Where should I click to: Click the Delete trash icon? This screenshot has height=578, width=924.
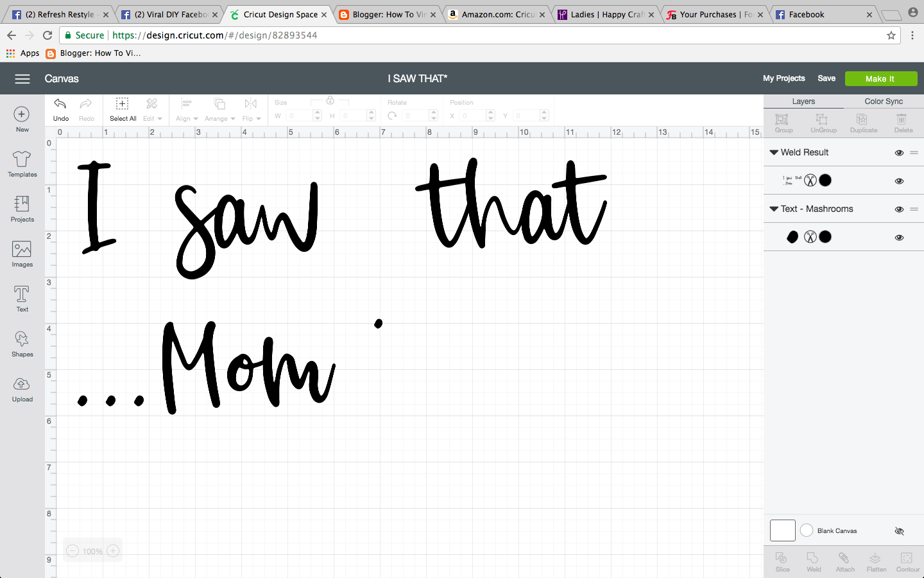pyautogui.click(x=903, y=123)
